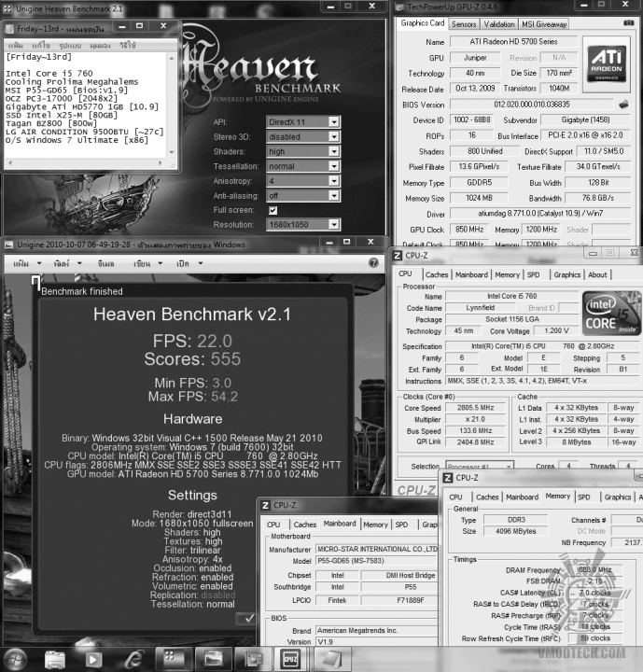Open the Photo Viewer เปิด (Open) menu
Viewport: 643px width, 672px height.
189,263
